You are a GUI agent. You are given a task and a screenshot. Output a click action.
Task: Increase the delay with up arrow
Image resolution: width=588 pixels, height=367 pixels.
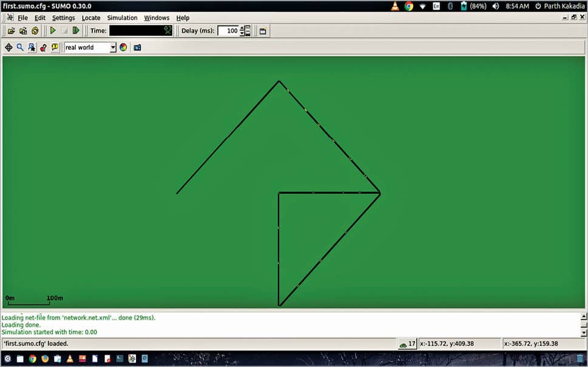tap(242, 28)
